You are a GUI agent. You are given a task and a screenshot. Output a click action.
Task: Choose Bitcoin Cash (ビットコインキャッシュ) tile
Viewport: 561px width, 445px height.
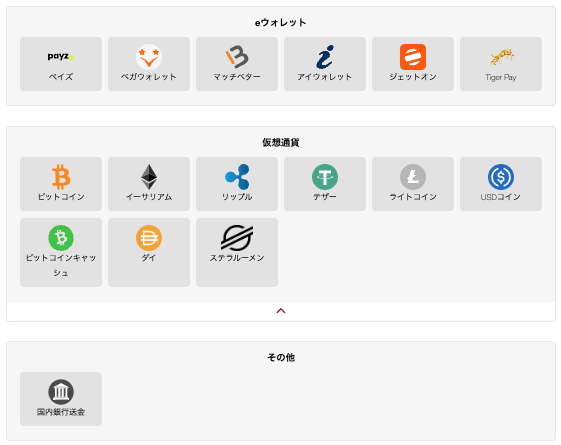61,253
